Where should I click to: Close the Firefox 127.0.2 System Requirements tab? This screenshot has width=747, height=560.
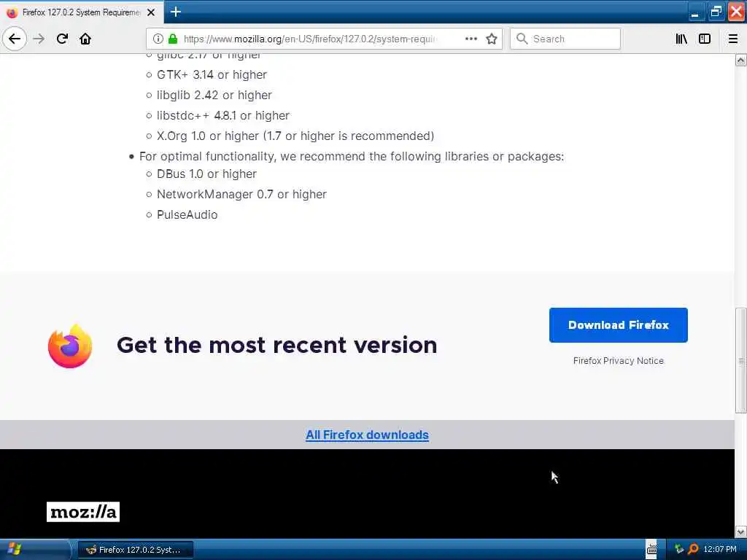151,12
